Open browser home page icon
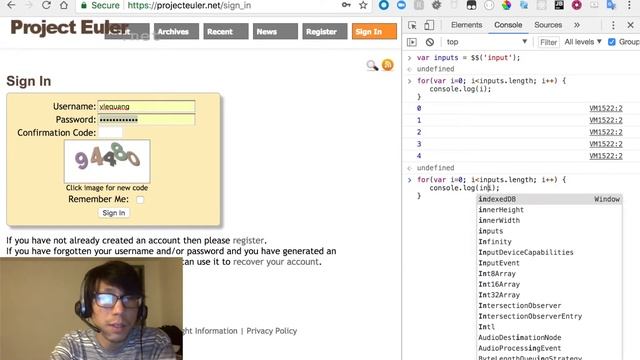Viewport: 640px width, 360px height. coord(64,5)
